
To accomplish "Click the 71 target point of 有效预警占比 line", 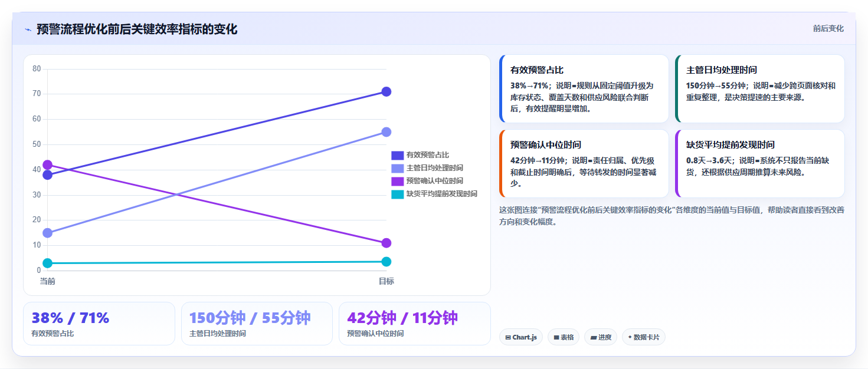I will click(x=386, y=91).
